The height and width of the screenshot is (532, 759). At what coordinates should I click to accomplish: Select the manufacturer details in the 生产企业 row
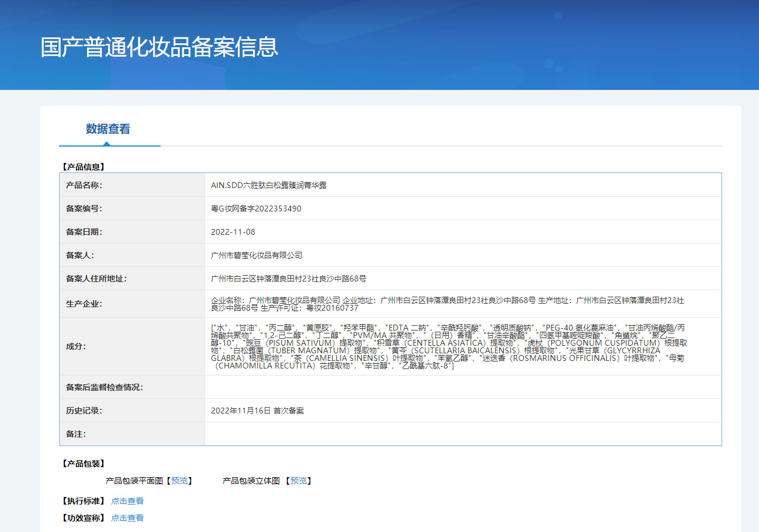tap(448, 304)
